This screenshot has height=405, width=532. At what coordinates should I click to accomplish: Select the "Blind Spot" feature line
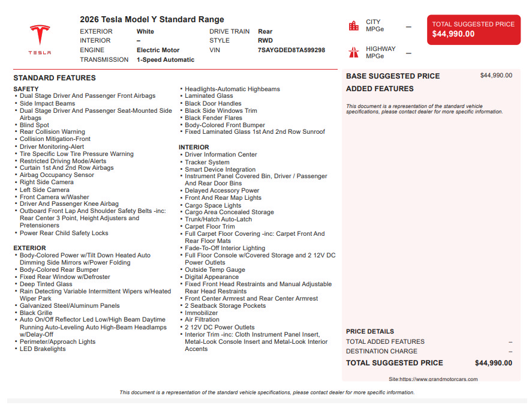click(x=34, y=125)
